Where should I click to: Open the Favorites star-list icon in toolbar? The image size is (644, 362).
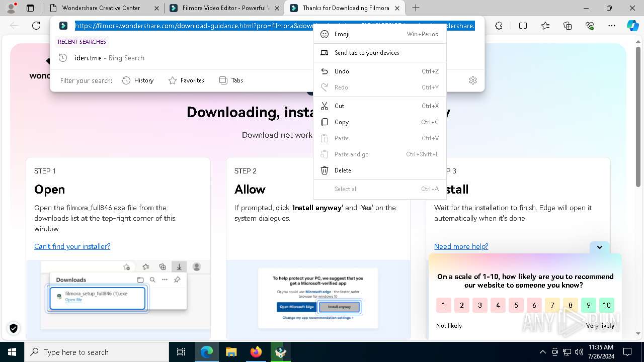point(545,26)
